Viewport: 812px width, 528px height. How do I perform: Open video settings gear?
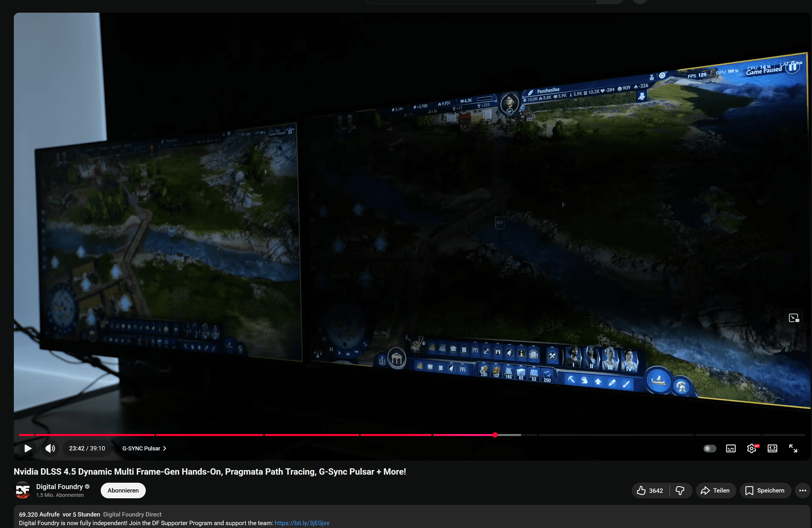click(751, 448)
